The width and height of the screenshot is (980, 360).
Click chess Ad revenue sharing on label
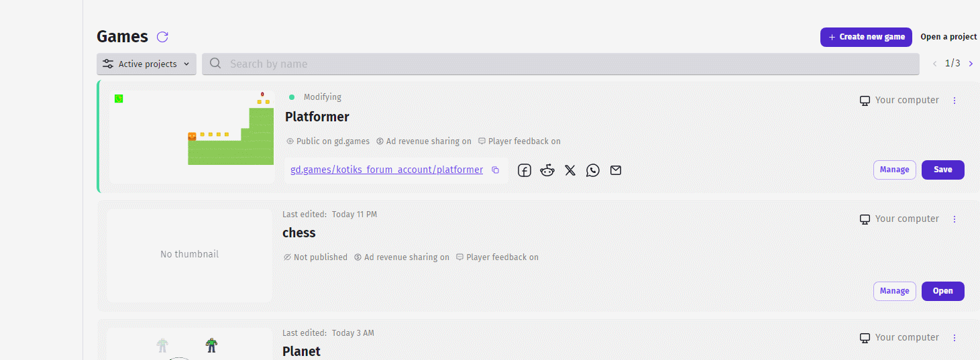(402, 257)
